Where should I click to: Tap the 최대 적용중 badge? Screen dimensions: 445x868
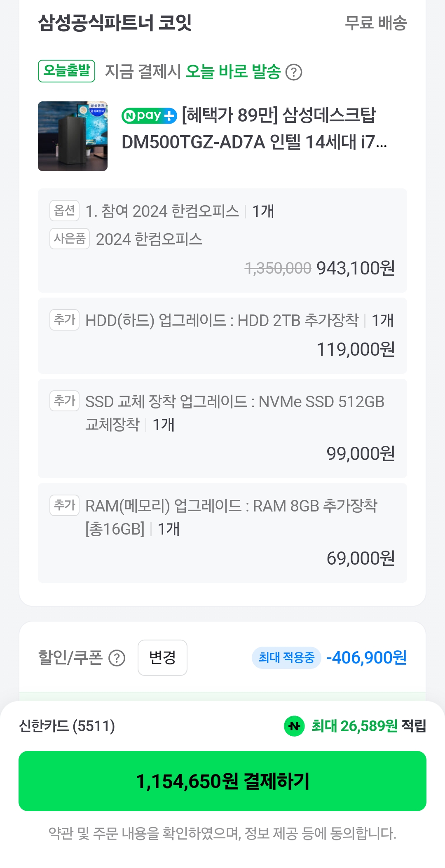coord(286,657)
